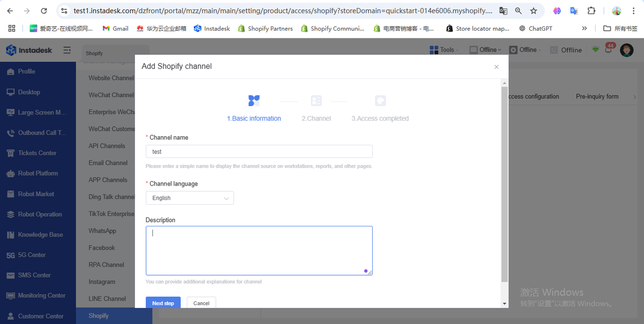Screen dimensions: 644x324
Task: Click the Instadesk sidebar collapse hamburger icon
Action: [67, 50]
